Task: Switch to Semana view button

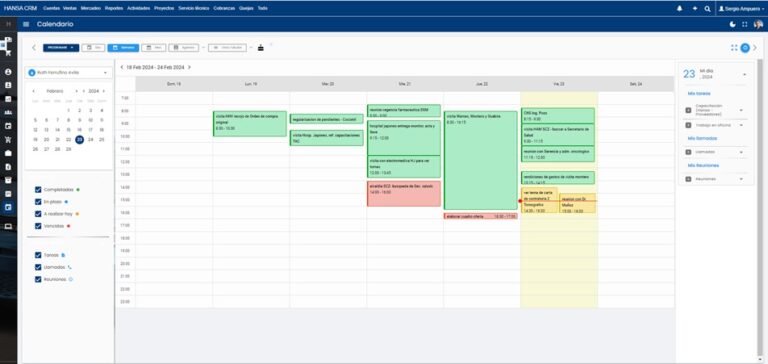Action: (123, 48)
